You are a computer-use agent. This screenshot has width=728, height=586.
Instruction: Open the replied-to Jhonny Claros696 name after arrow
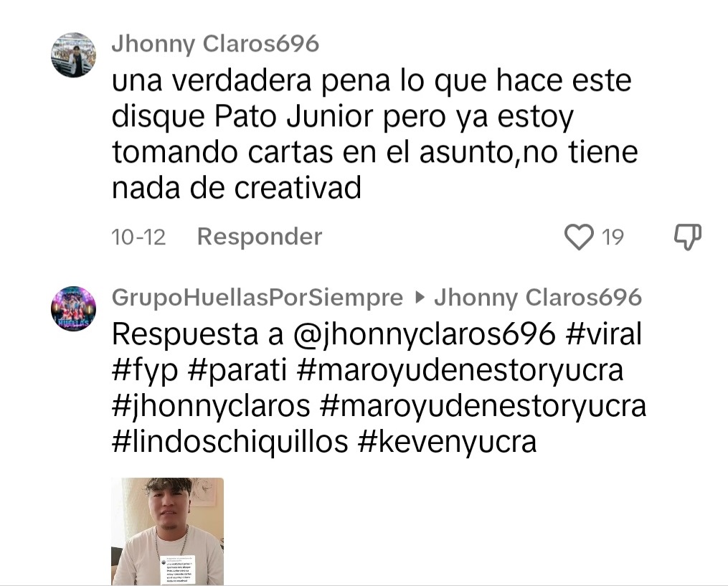pyautogui.click(x=538, y=297)
